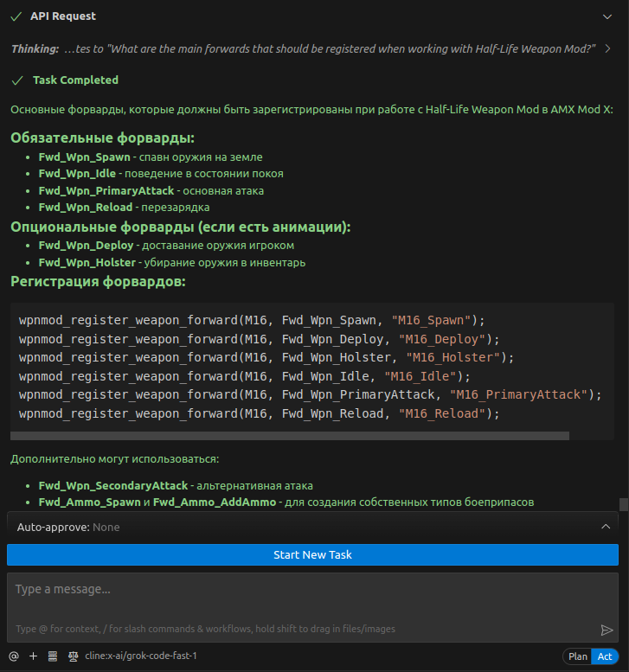Screen dimensions: 629x672
Task: Click the Start New Task button
Action: coord(312,554)
